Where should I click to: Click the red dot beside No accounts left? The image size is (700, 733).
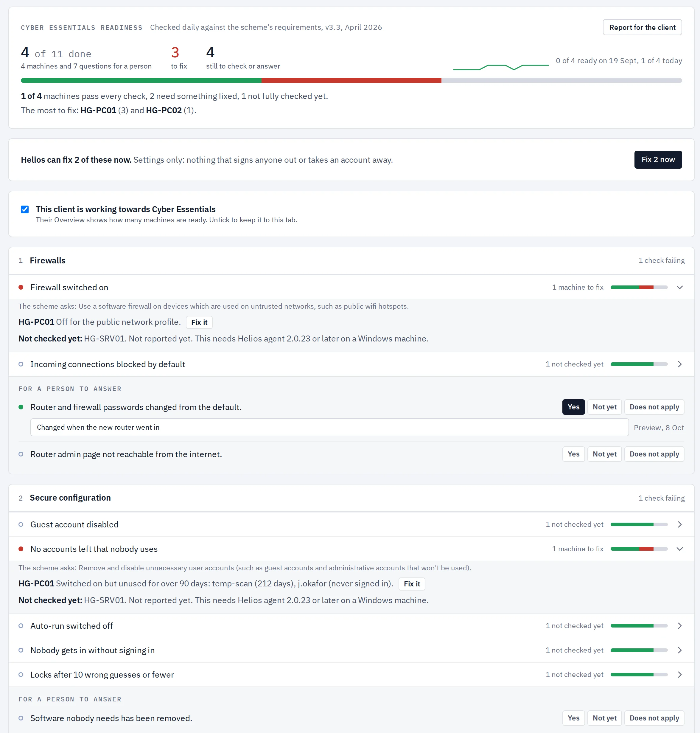[21, 549]
